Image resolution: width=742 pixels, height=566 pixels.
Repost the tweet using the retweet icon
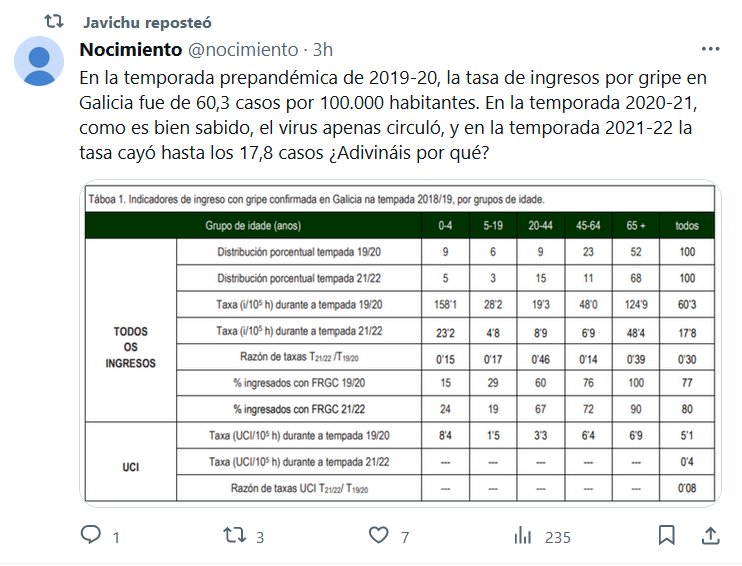point(233,537)
